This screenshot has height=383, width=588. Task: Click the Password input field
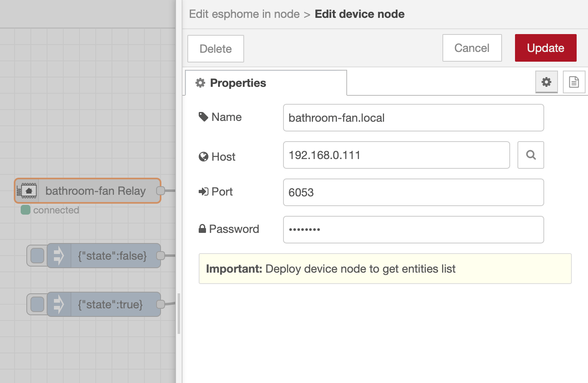(x=413, y=230)
